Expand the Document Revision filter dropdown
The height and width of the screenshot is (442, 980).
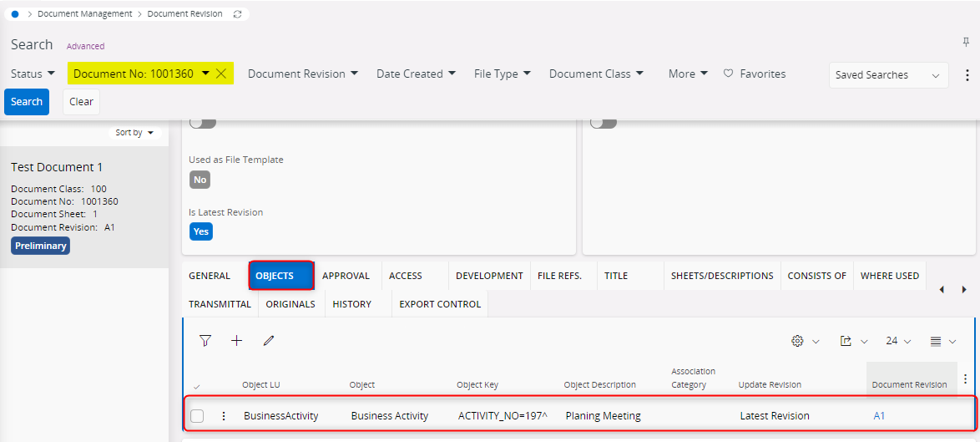click(x=303, y=74)
